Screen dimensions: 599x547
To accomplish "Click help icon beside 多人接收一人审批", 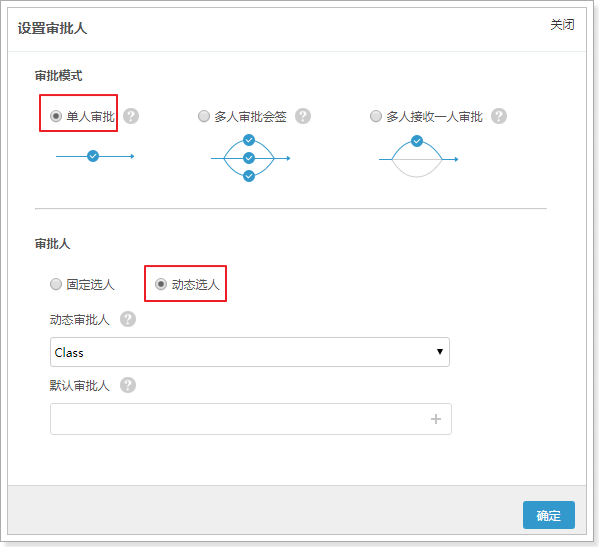I will tap(499, 116).
